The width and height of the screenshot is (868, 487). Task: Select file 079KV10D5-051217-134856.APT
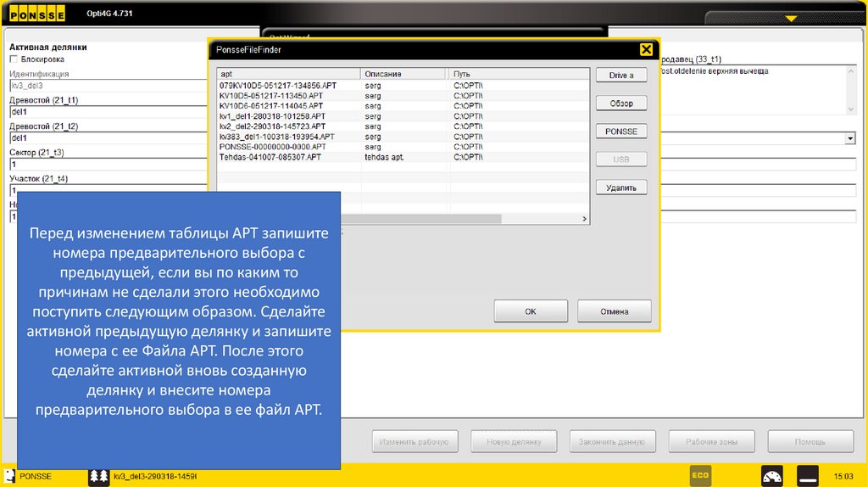pyautogui.click(x=278, y=86)
